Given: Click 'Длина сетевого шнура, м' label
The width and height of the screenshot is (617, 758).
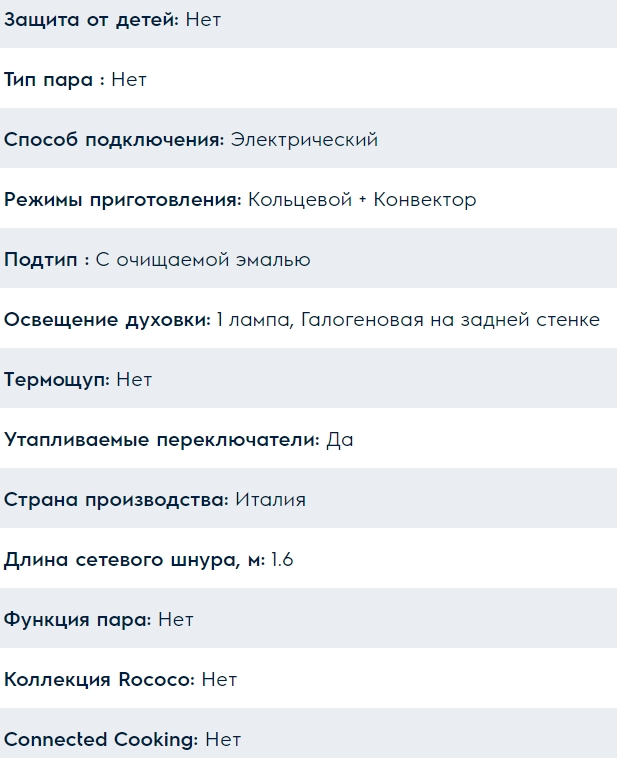Looking at the screenshot, I should 134,560.
